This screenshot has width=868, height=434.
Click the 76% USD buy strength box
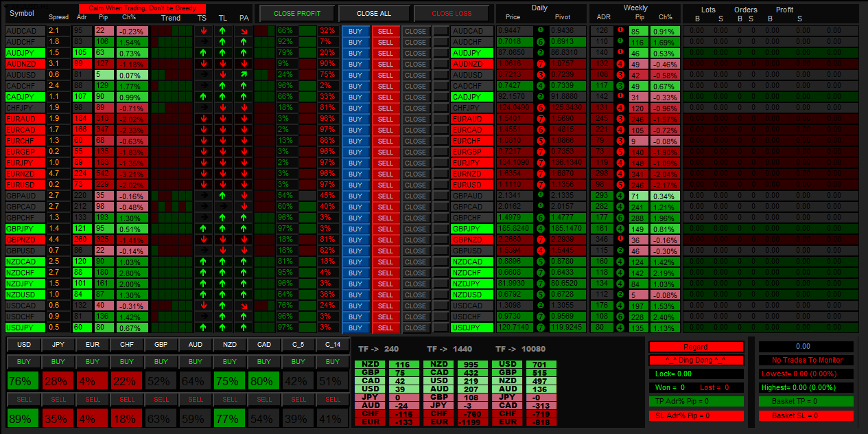point(24,381)
